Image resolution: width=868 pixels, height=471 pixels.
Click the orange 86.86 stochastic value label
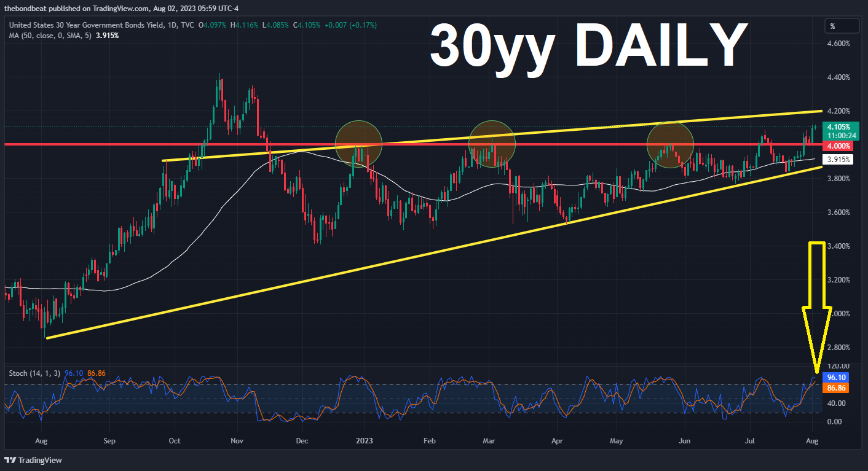coord(837,388)
